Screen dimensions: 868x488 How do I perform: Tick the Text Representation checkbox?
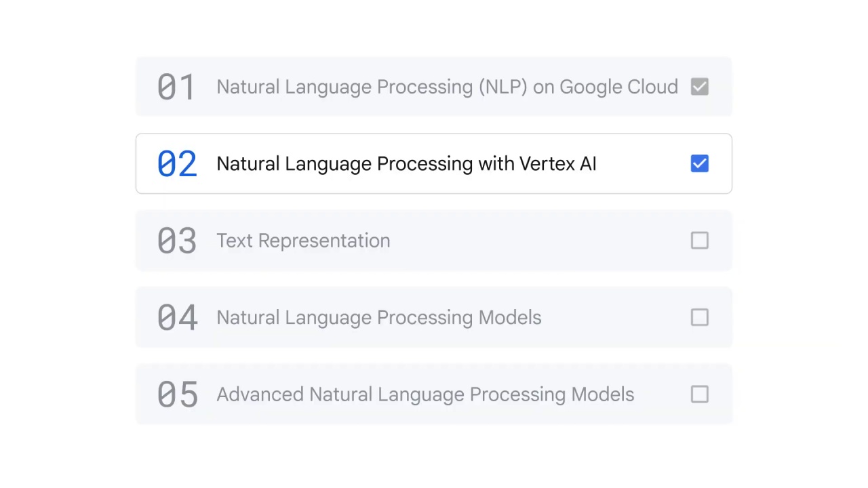tap(699, 241)
